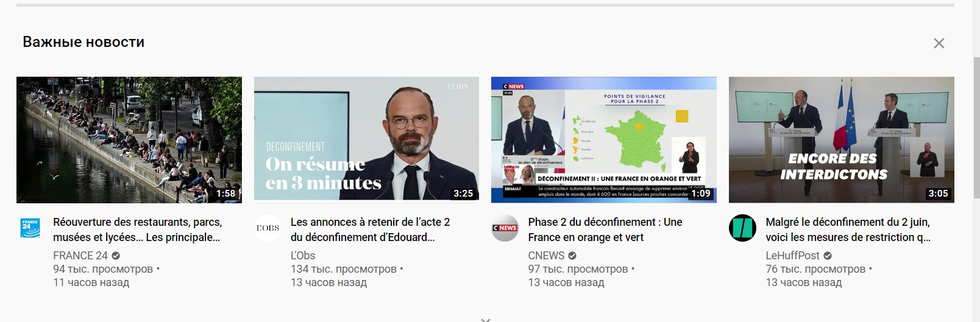Play the canal-side crowd video thumbnail
The width and height of the screenshot is (980, 322).
(129, 140)
